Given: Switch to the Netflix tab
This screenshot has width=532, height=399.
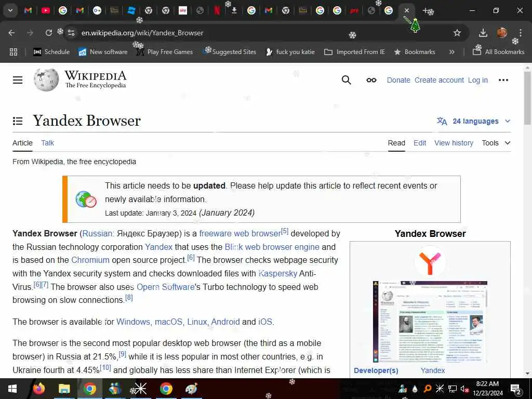Looking at the screenshot, I should (x=217, y=10).
